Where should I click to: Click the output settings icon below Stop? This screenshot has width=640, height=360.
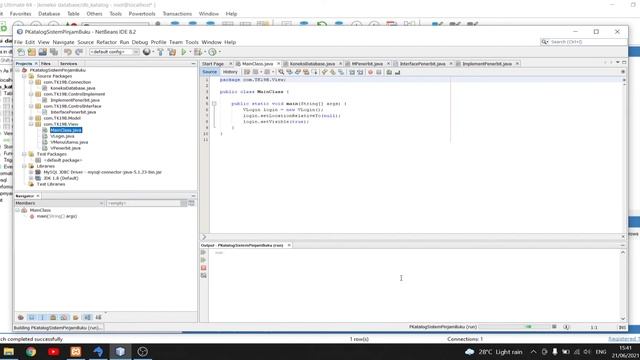point(203,276)
